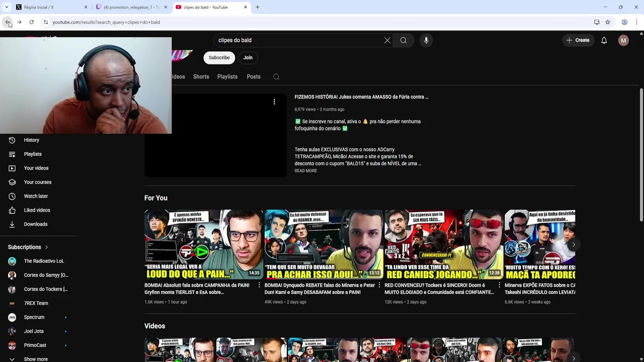Open the MAÇÃ TA APODRECENDO thumbnail
This screenshot has width=644, height=362.
point(540,244)
